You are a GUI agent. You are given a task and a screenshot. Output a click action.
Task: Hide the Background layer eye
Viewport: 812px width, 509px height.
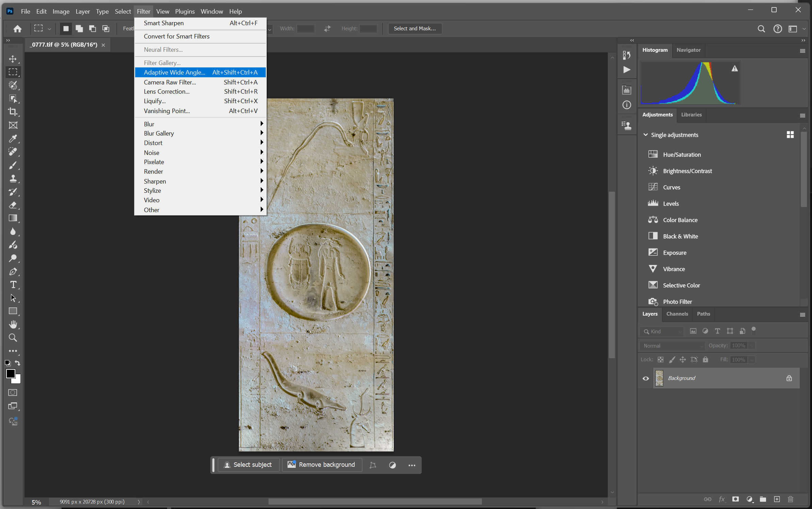click(x=646, y=378)
